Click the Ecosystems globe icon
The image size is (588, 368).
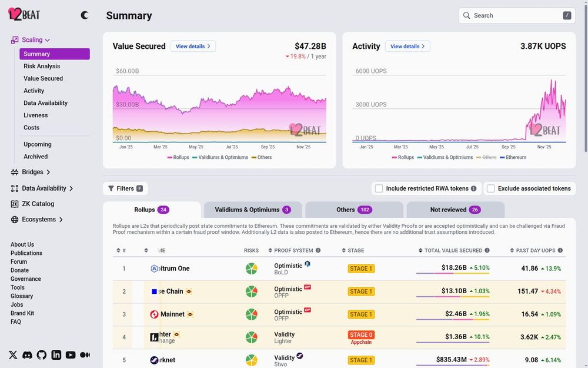pyautogui.click(x=15, y=220)
